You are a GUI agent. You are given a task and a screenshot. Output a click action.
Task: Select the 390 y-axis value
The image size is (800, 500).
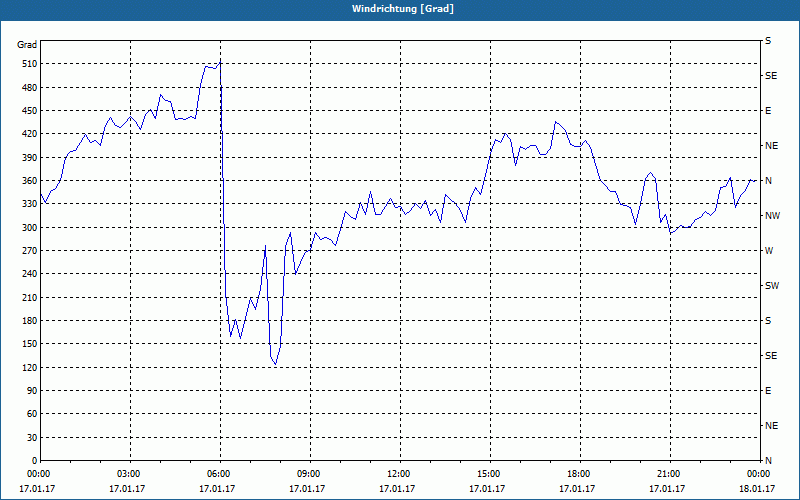29,158
